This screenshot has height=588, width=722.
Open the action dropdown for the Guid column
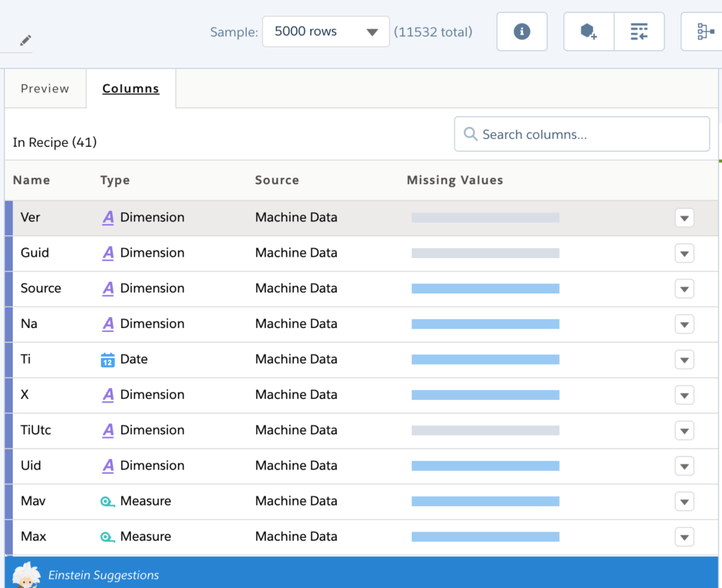pyautogui.click(x=684, y=253)
